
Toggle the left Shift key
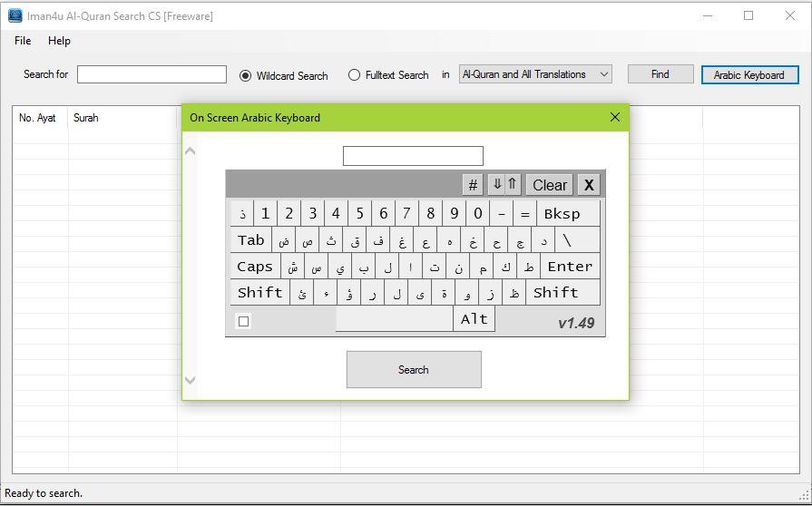pyautogui.click(x=260, y=293)
